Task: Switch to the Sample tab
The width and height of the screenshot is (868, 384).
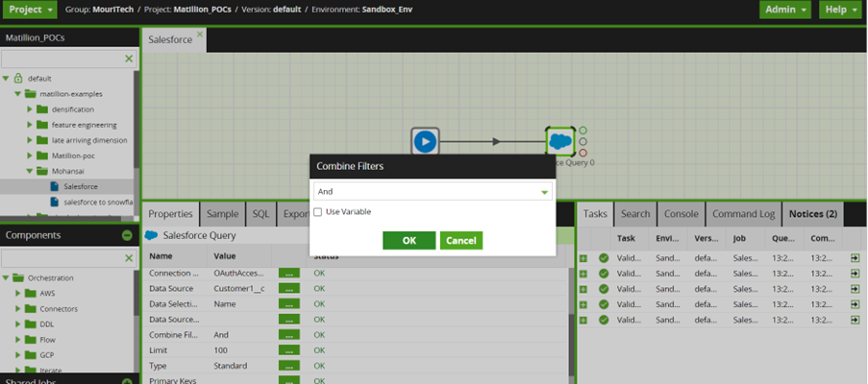Action: (222, 215)
